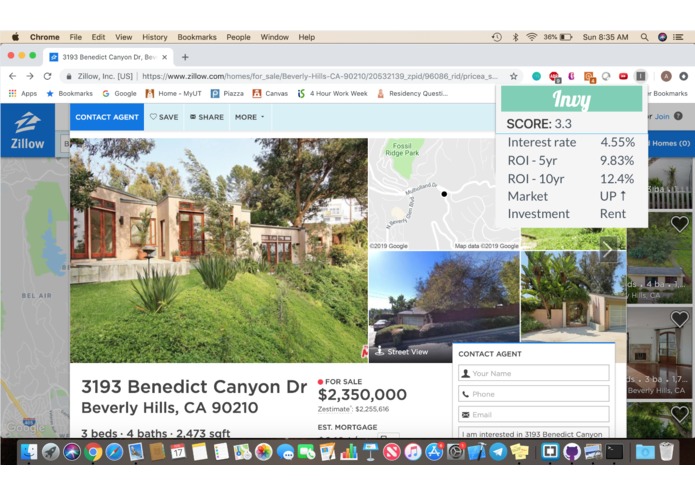Click the SHARE button

click(x=207, y=117)
